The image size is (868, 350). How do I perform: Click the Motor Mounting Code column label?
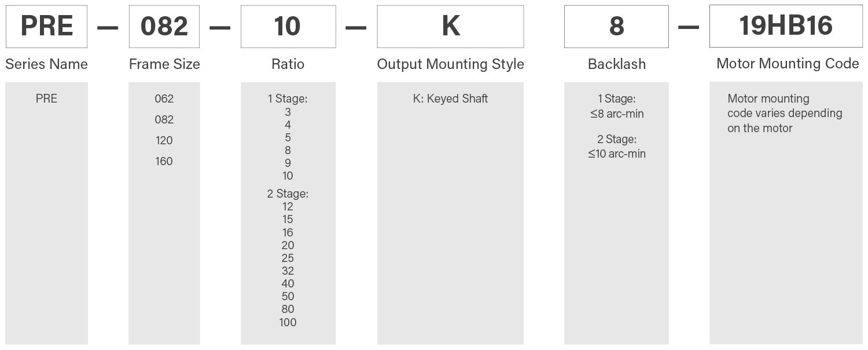(788, 63)
